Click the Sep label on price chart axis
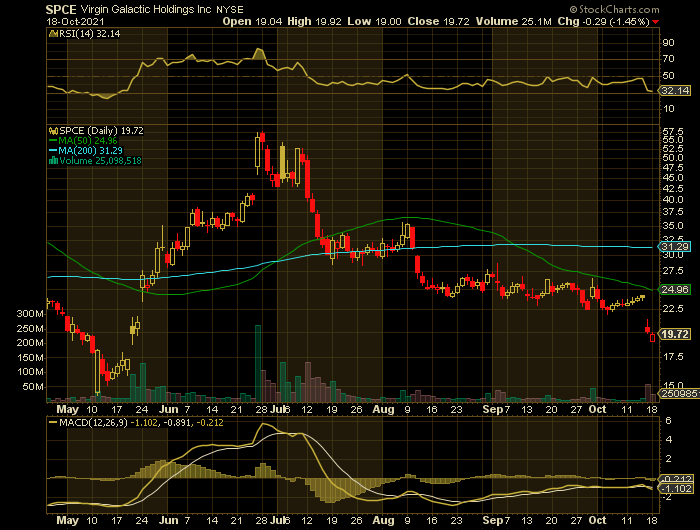This screenshot has height=530, width=700. coord(492,409)
